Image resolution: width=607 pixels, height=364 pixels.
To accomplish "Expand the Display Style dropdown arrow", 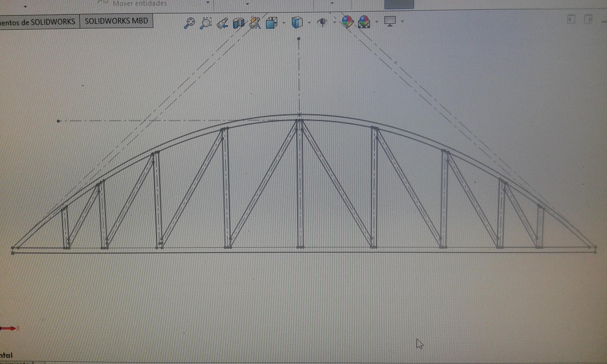I will click(309, 23).
